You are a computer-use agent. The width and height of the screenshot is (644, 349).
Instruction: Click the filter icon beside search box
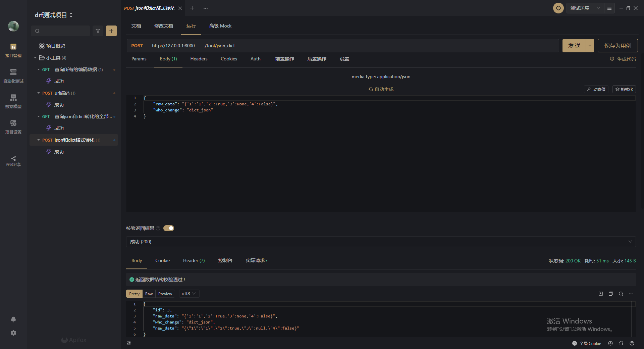pyautogui.click(x=98, y=31)
